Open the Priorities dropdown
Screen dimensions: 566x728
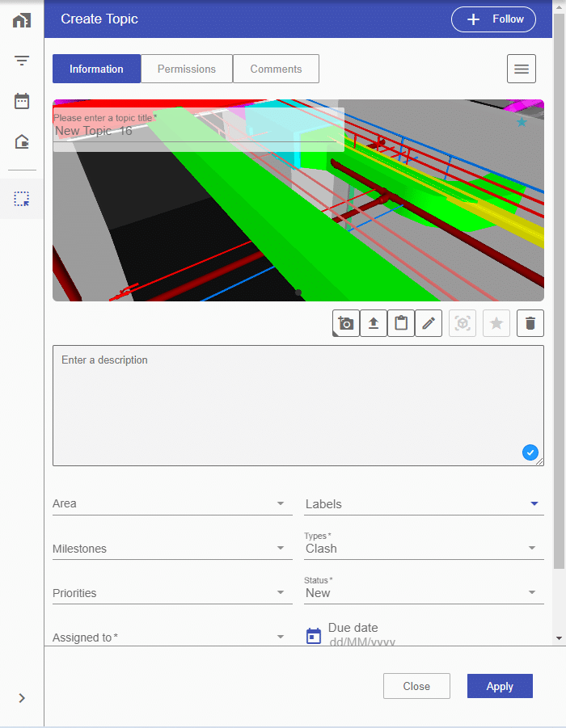[172, 593]
